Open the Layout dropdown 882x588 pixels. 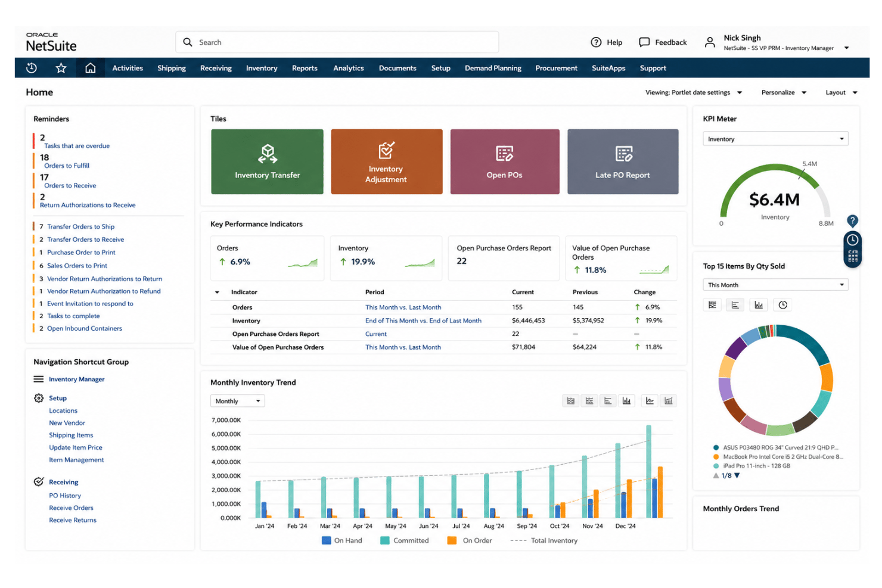pyautogui.click(x=841, y=92)
